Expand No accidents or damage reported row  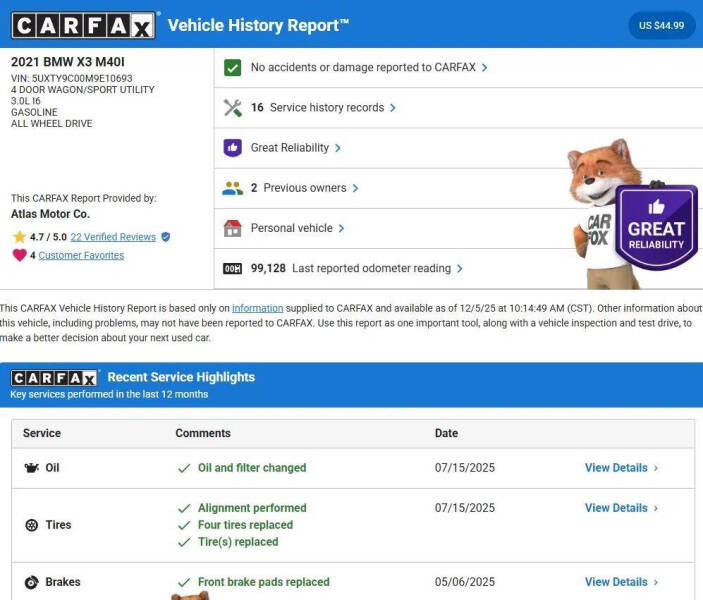(368, 68)
